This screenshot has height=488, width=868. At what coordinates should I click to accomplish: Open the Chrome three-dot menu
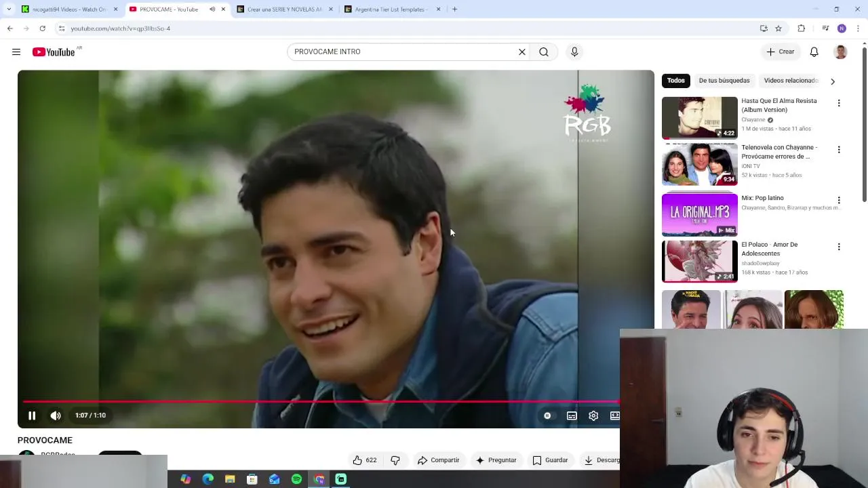[x=859, y=28]
